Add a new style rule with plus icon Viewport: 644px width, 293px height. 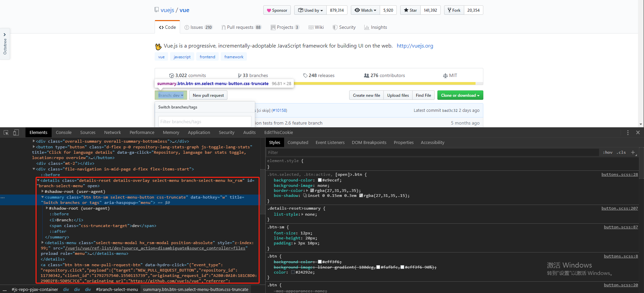coord(633,152)
